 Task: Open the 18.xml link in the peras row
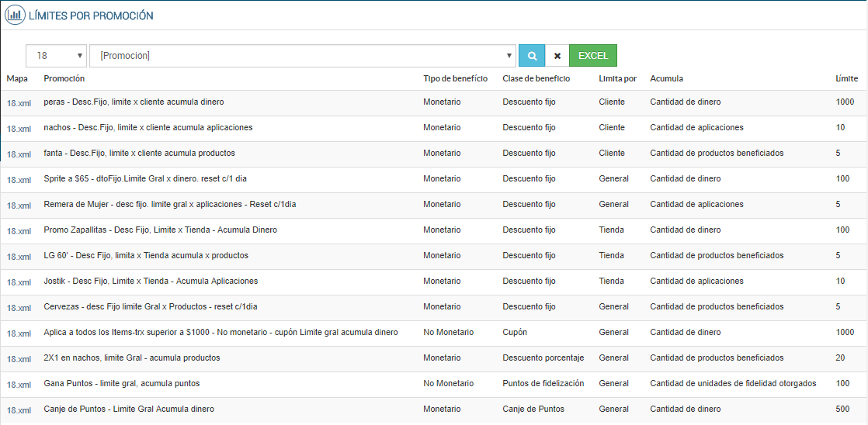click(19, 103)
